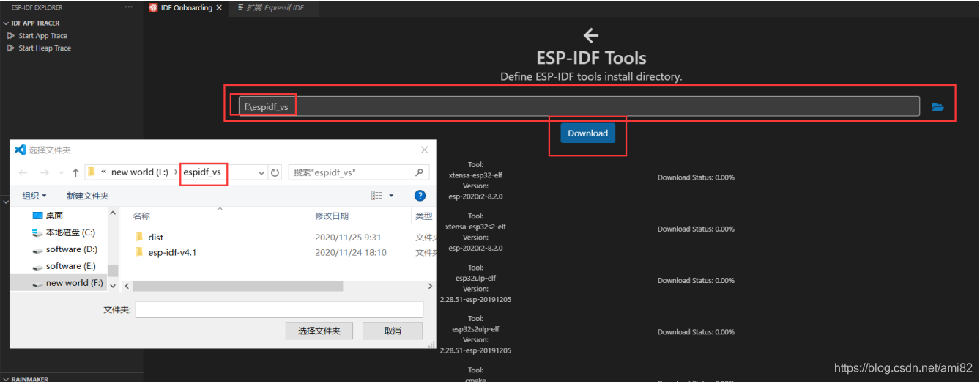Click the Download button
The image size is (980, 382).
[x=587, y=133]
